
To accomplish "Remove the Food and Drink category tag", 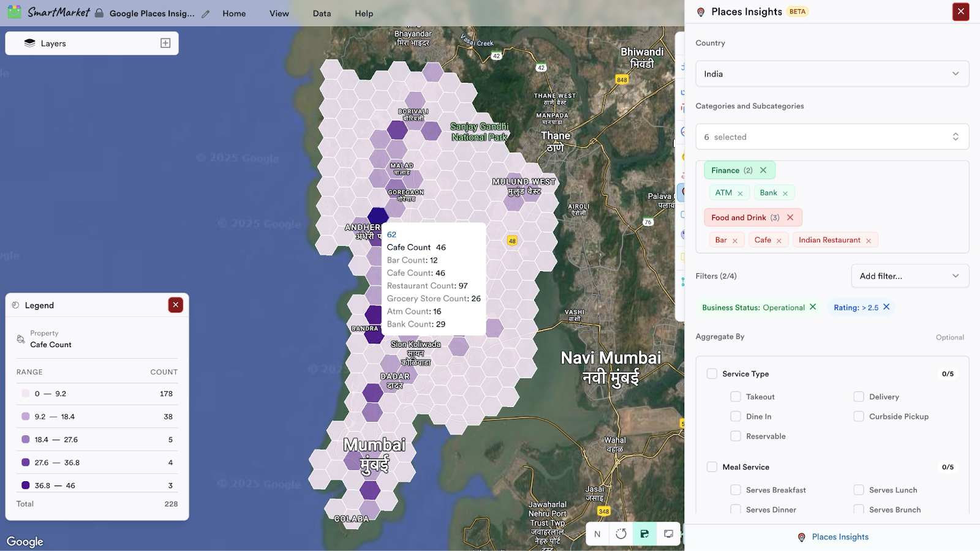I will [x=790, y=217].
